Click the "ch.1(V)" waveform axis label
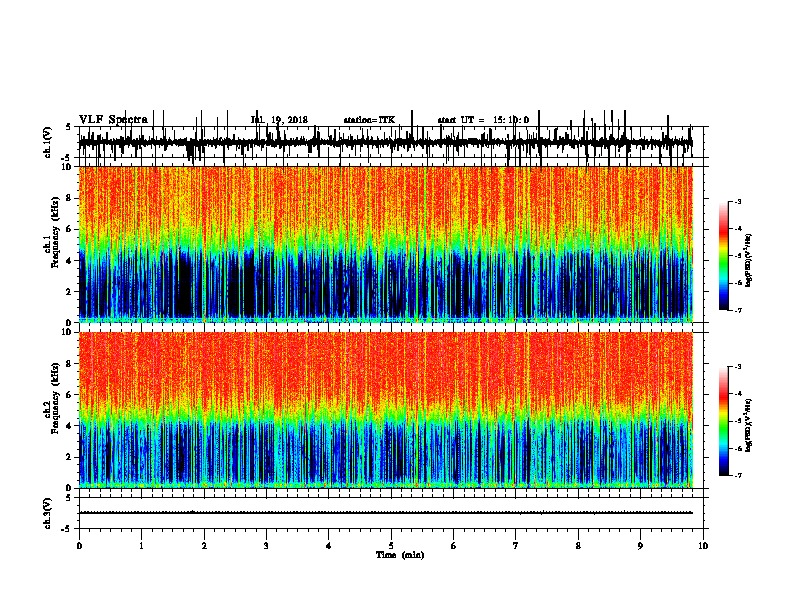This screenshot has height=612, width=792. click(x=48, y=142)
